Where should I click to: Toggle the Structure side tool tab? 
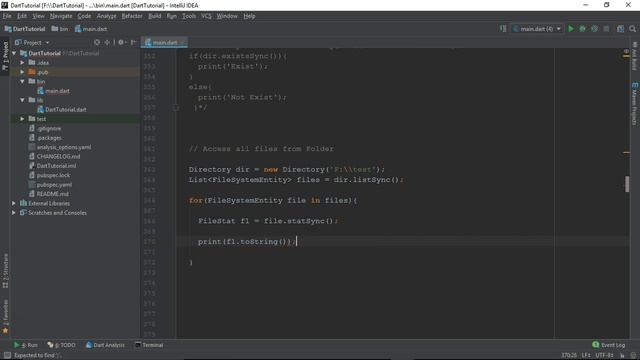click(5, 271)
